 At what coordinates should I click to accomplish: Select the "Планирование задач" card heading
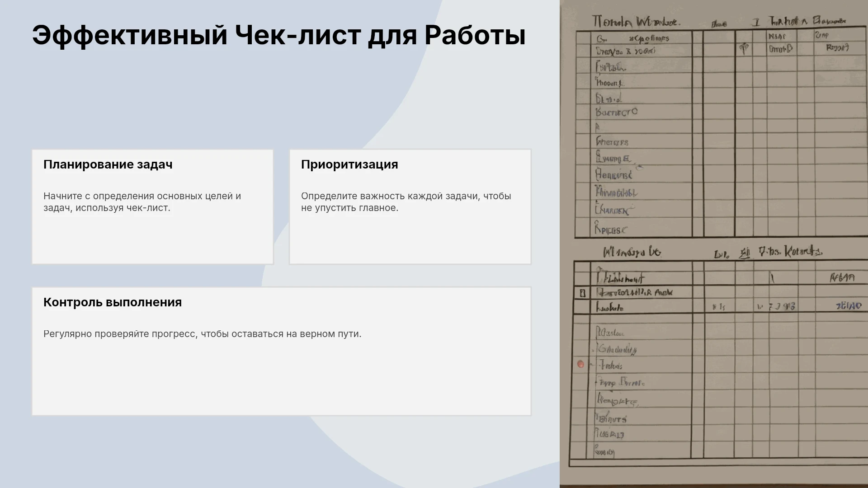(108, 164)
